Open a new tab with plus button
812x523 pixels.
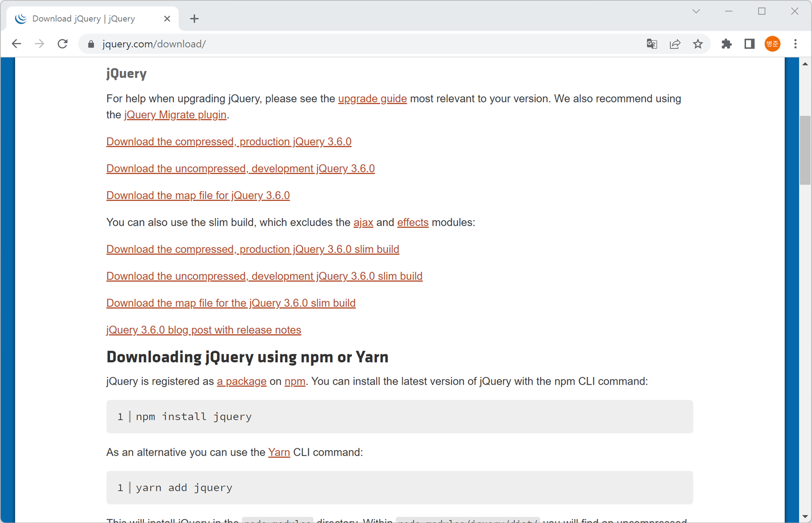coord(194,19)
